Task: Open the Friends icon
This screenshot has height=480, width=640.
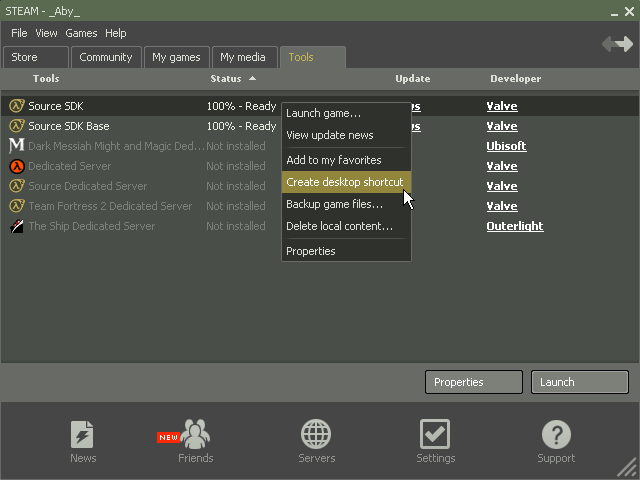Action: click(195, 434)
